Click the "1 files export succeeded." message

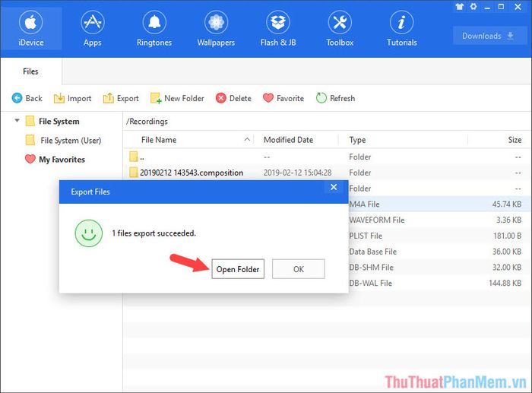[x=154, y=233]
